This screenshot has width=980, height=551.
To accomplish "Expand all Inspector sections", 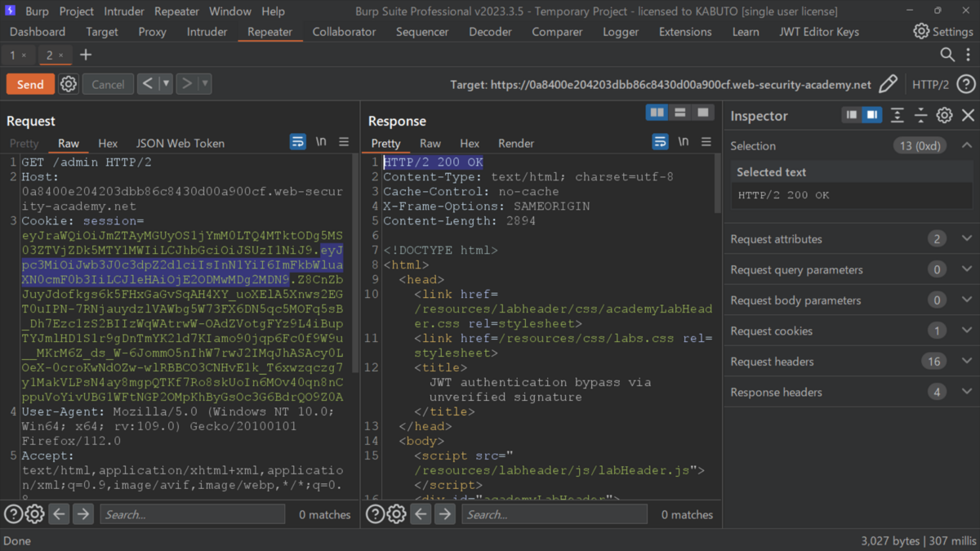I will (897, 116).
